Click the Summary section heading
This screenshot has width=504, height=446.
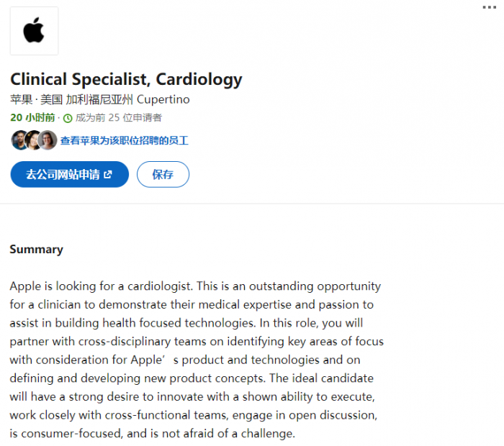point(36,250)
